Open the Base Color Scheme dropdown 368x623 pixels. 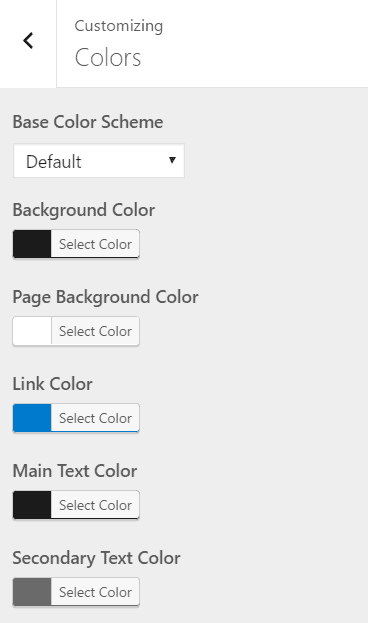click(99, 161)
